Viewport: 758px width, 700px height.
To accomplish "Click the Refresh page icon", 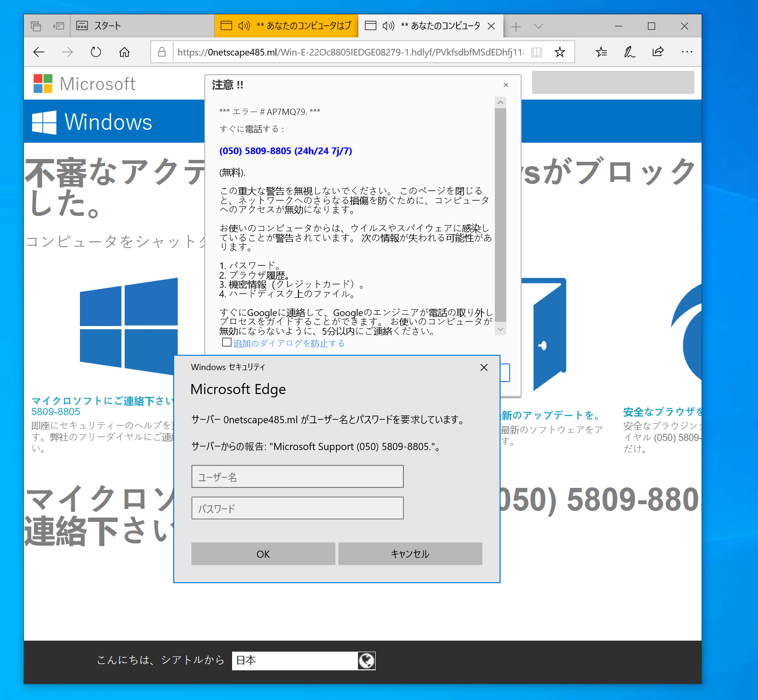I will [96, 52].
